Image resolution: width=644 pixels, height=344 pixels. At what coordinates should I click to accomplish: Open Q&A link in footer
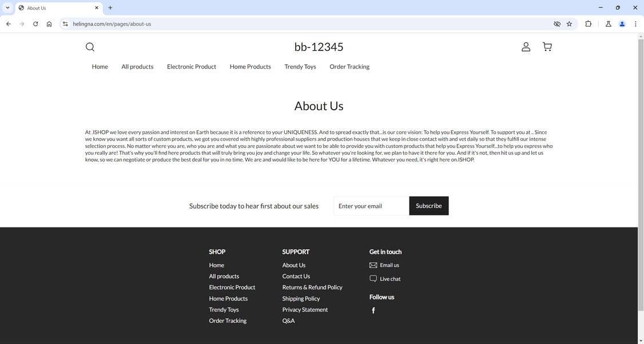tap(288, 321)
